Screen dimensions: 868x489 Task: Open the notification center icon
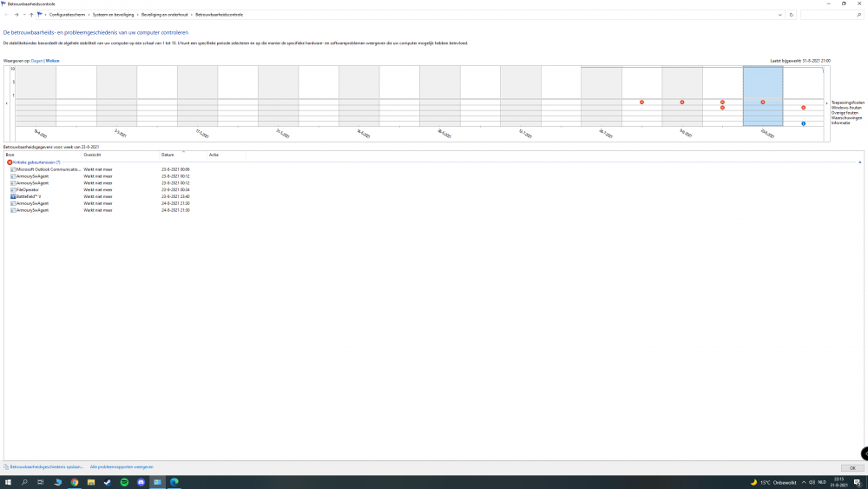(x=857, y=482)
